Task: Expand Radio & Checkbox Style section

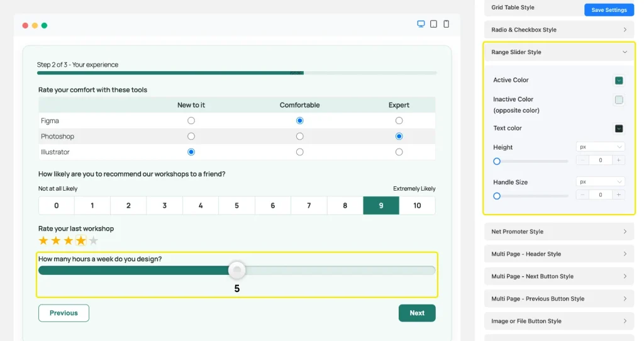Action: coord(559,30)
